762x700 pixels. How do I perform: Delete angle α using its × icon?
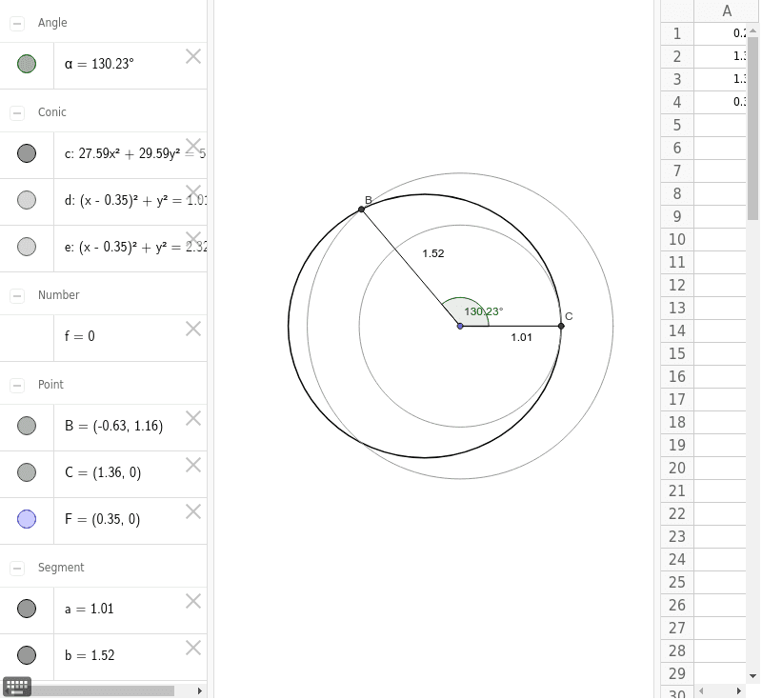pos(193,57)
